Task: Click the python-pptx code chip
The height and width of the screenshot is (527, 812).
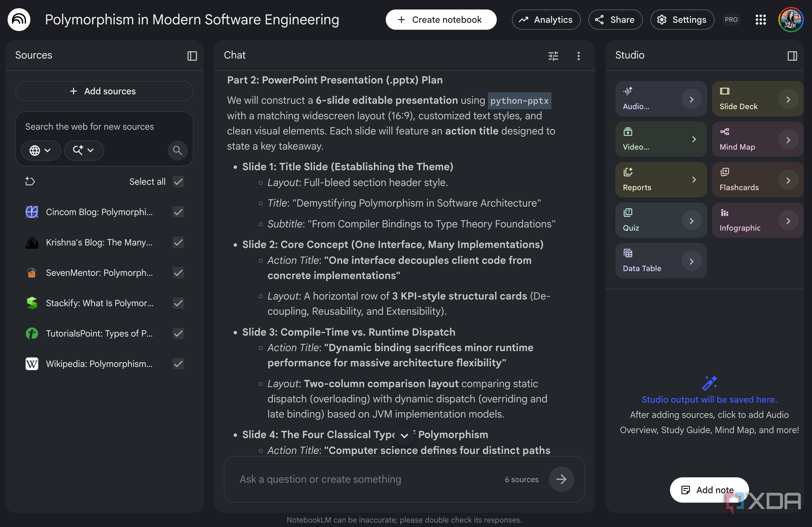Action: (519, 101)
